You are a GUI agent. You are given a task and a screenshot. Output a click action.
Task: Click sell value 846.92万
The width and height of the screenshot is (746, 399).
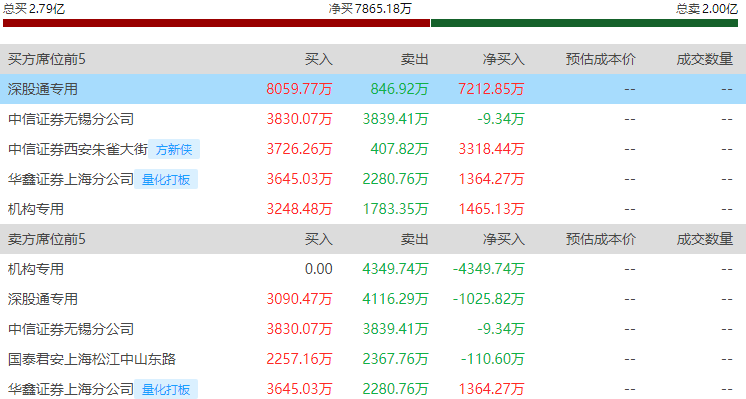click(400, 89)
